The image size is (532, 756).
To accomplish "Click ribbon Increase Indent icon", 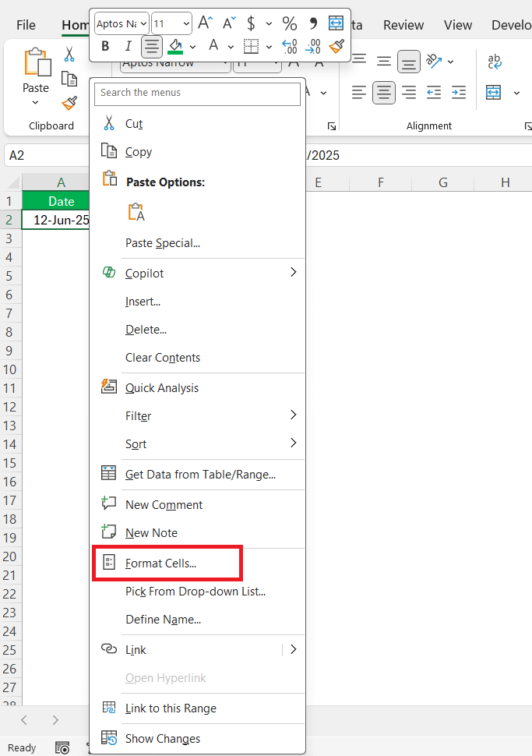I will coord(459,92).
